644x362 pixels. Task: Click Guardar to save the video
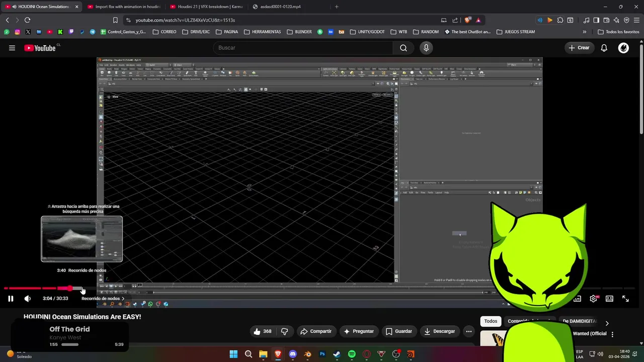399,331
